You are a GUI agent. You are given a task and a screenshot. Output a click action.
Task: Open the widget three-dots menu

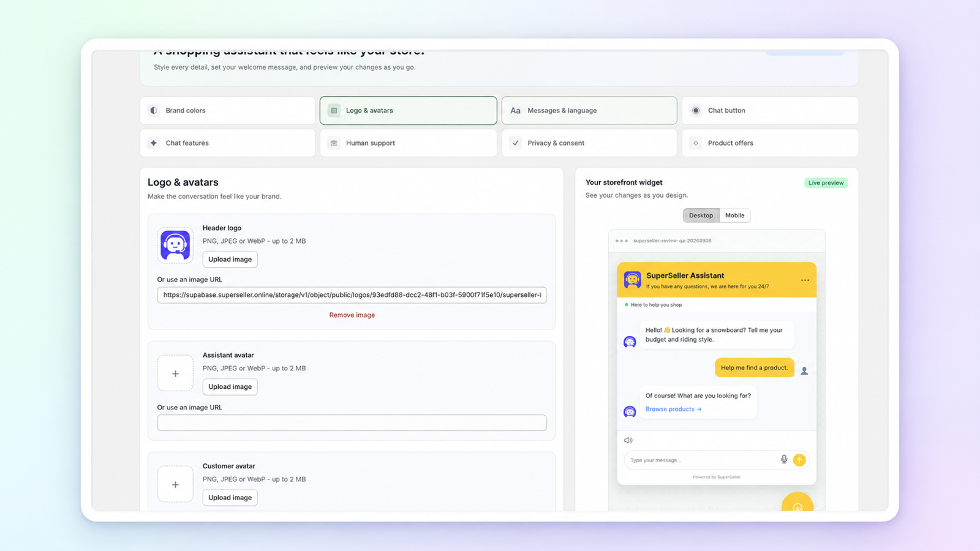click(x=805, y=280)
